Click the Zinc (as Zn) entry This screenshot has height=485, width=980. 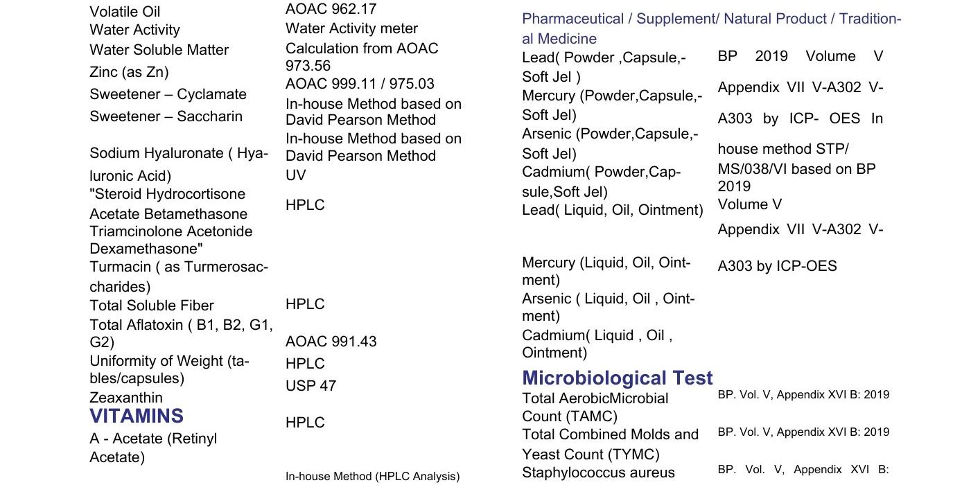coord(129,72)
